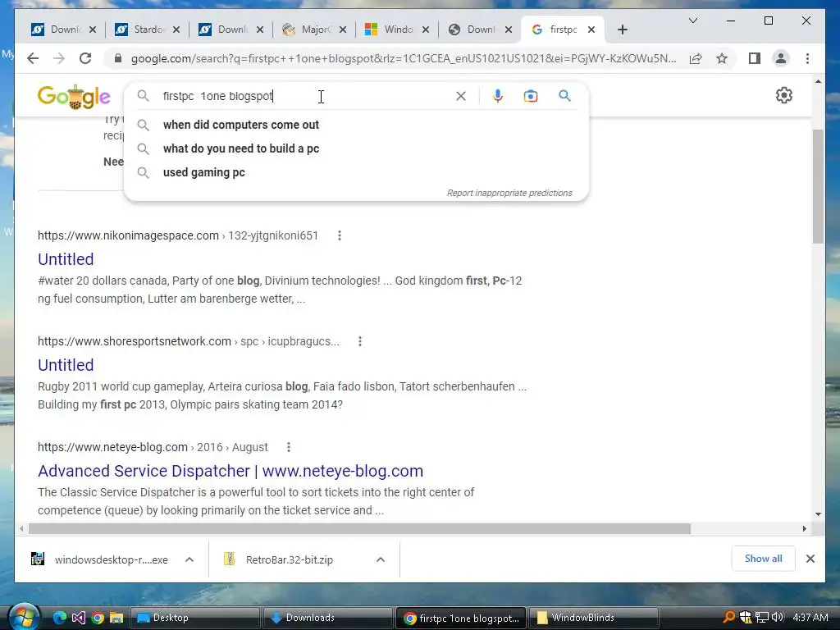Open the nikonimagespace Untitled result
This screenshot has width=840, height=630.
click(x=66, y=259)
